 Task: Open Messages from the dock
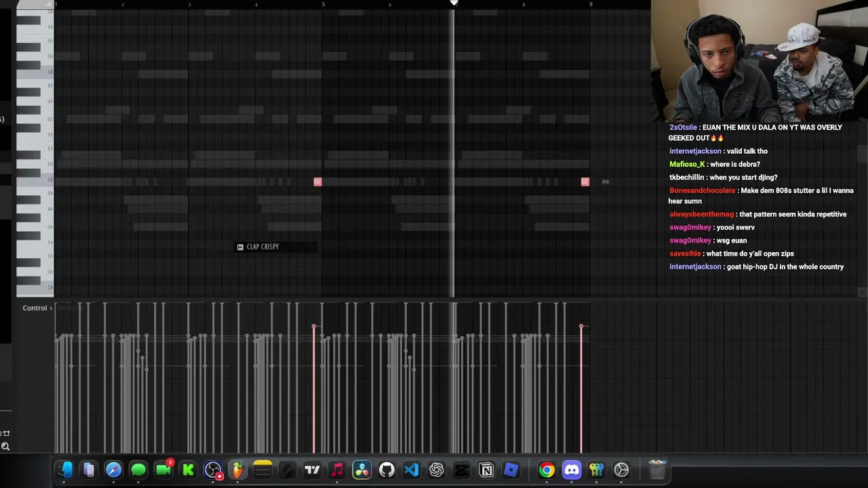138,470
